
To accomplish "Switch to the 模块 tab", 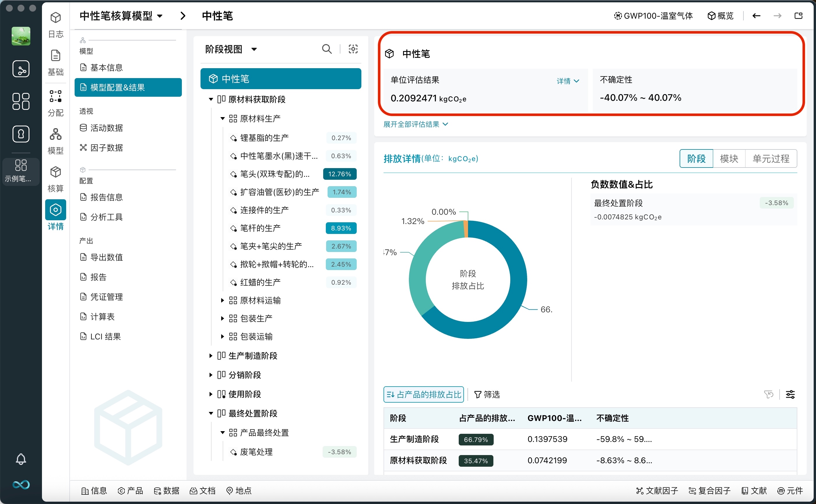I will (729, 159).
